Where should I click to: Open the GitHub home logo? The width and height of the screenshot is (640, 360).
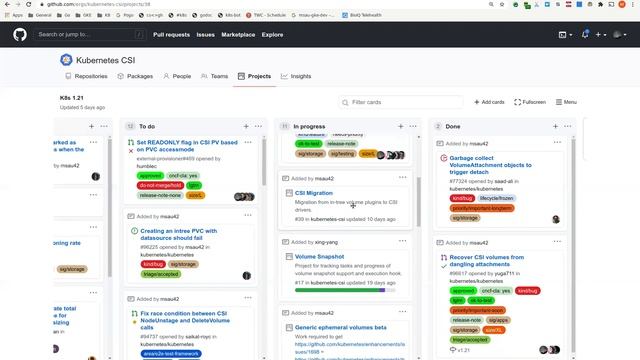pyautogui.click(x=20, y=35)
